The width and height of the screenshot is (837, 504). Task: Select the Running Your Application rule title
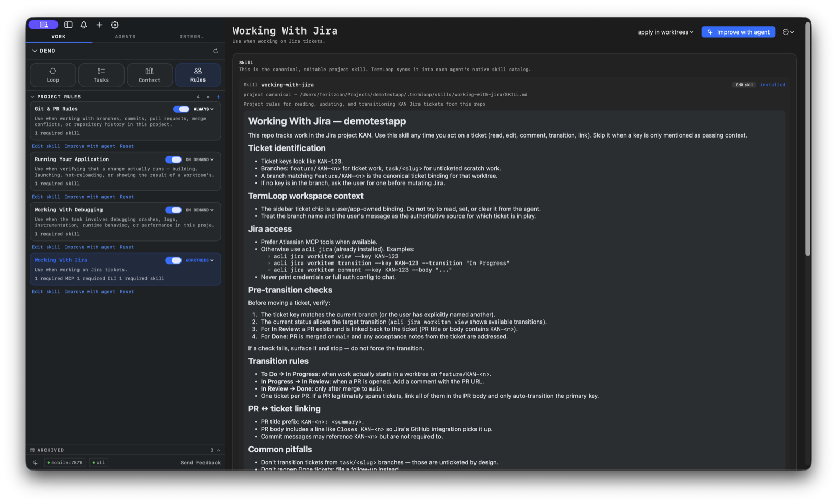click(72, 159)
